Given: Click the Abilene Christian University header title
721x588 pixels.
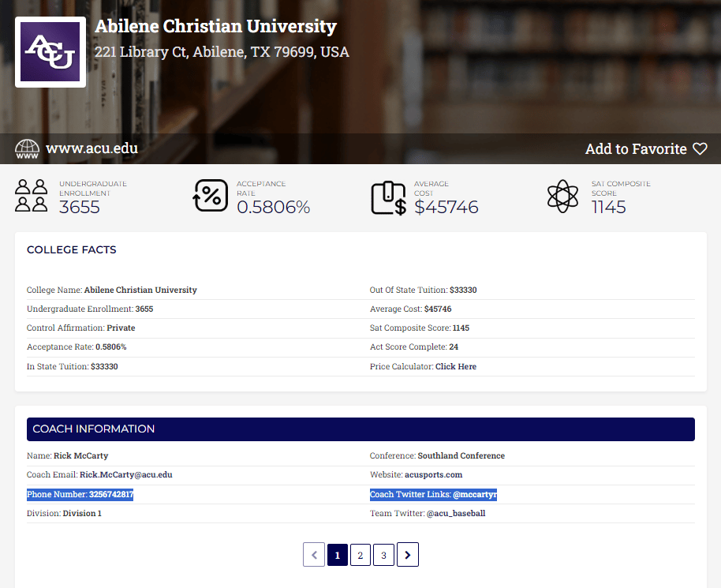Looking at the screenshot, I should pos(215,26).
